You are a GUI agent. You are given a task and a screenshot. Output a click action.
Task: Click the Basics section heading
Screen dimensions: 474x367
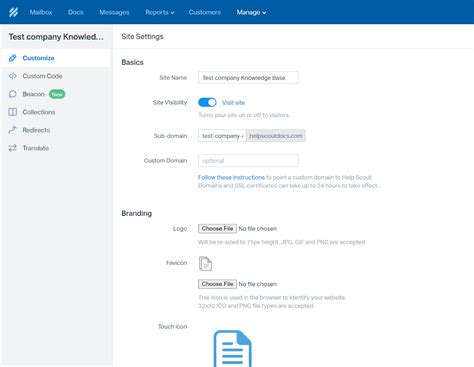tap(132, 62)
